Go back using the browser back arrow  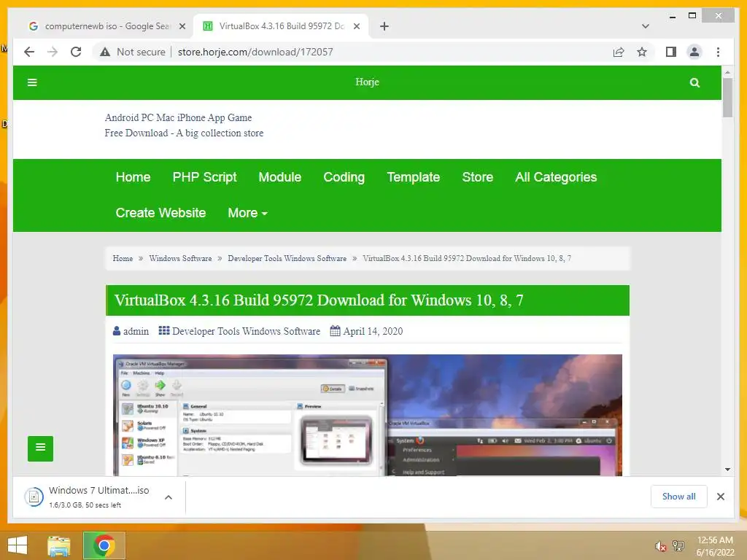click(x=29, y=52)
